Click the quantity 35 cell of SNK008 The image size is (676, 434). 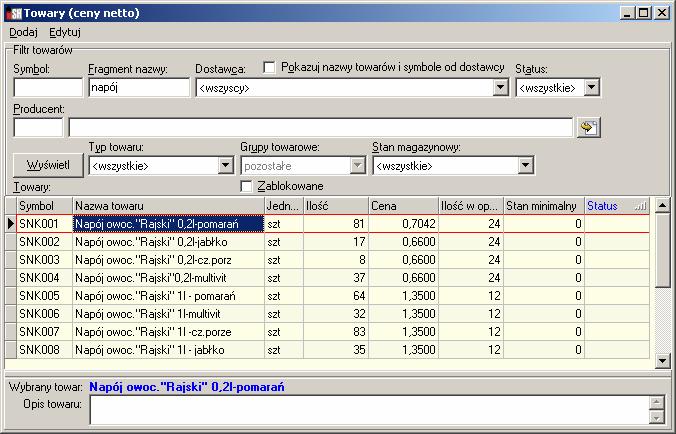(x=336, y=350)
